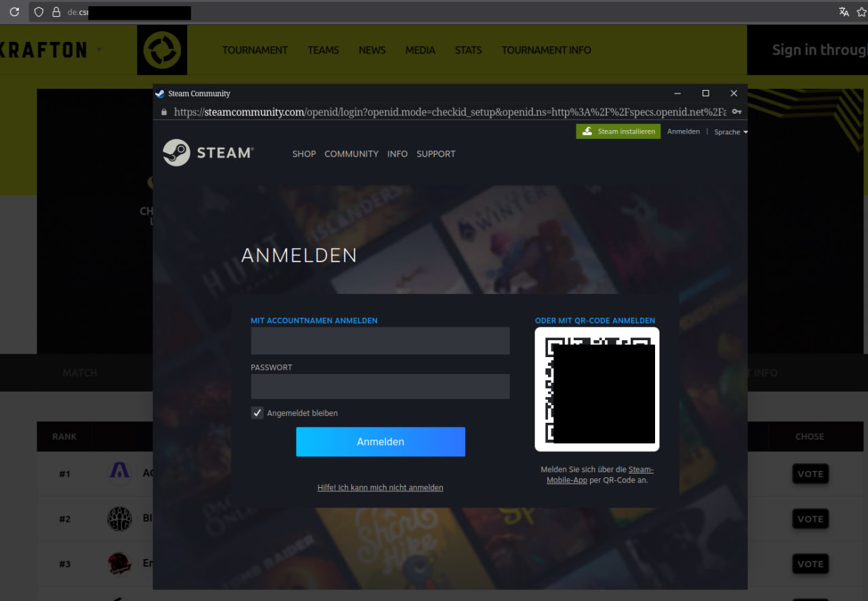Click the key icon in popup address bar
The height and width of the screenshot is (601, 868).
point(736,112)
